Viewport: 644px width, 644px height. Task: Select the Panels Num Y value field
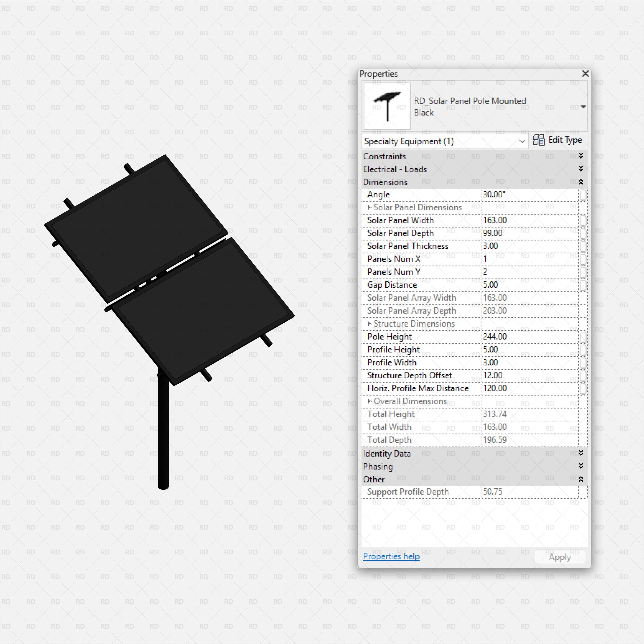[x=529, y=272]
